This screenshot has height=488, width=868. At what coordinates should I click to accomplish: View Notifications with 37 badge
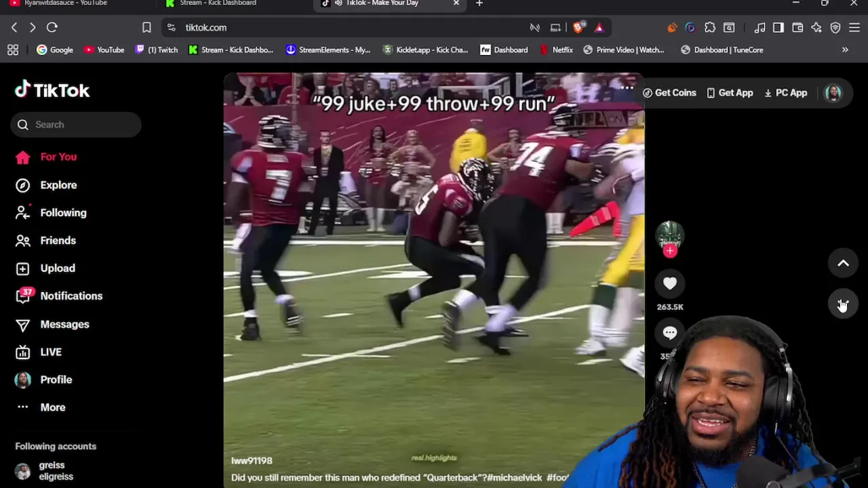pyautogui.click(x=59, y=296)
